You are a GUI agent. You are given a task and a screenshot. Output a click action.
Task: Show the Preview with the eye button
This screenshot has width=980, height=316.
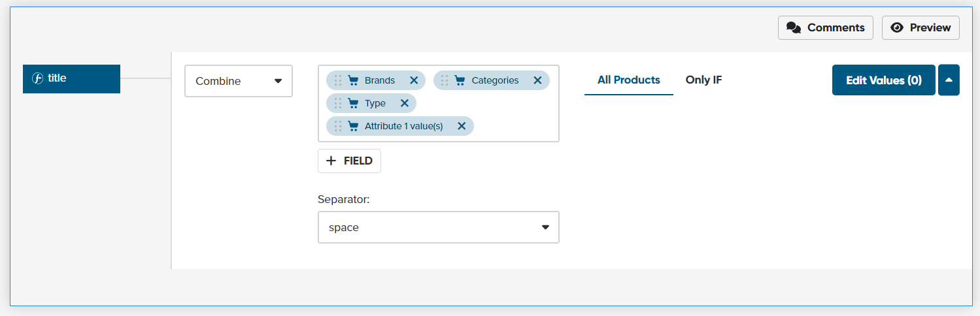pyautogui.click(x=921, y=27)
